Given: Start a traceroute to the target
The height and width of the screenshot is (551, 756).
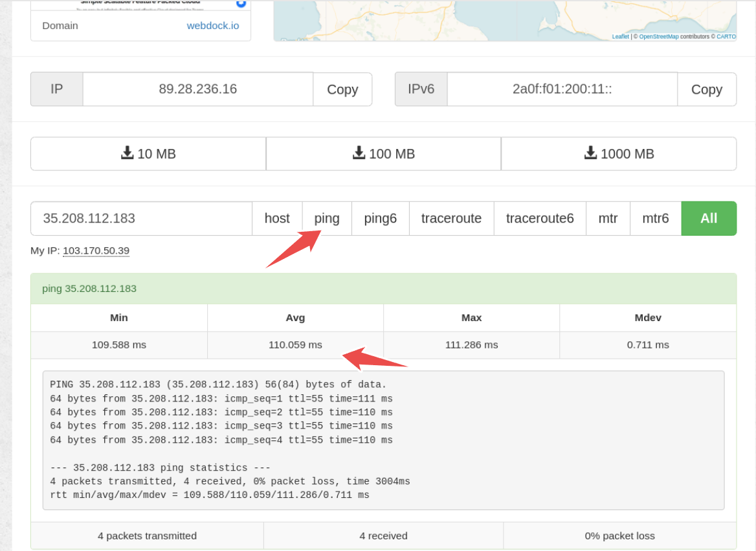Looking at the screenshot, I should [451, 218].
